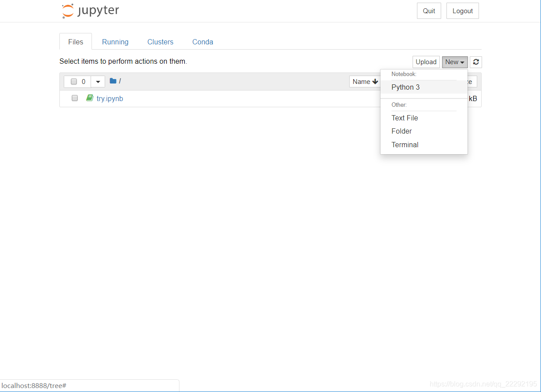
Task: Select the Files tab
Action: click(x=76, y=42)
